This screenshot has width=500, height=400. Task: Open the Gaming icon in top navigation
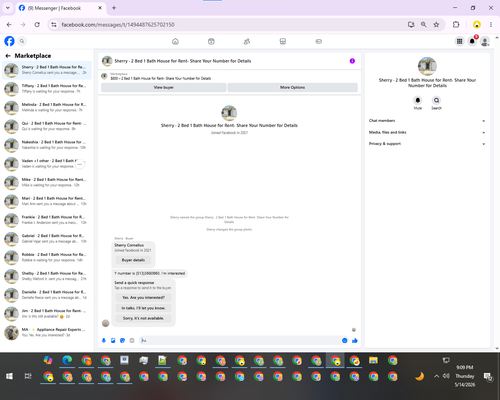coord(319,41)
